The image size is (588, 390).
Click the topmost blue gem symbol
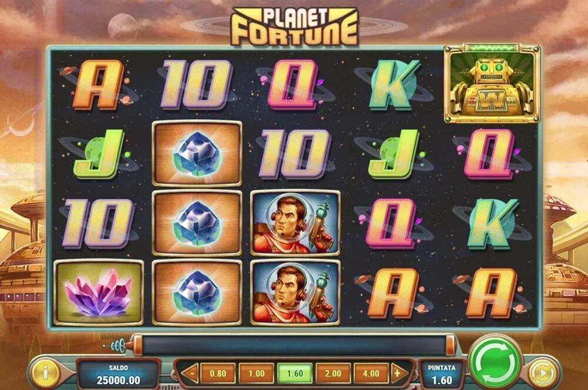pyautogui.click(x=197, y=153)
